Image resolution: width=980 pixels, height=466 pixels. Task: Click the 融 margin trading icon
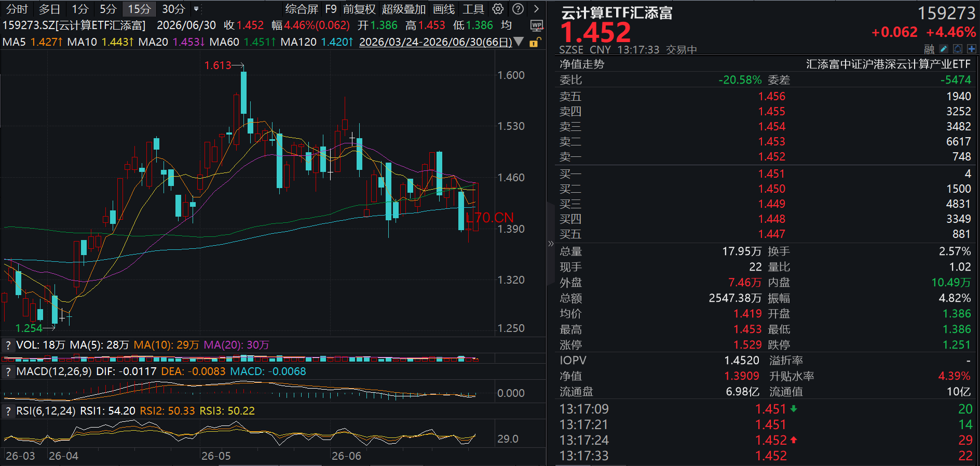(x=929, y=49)
